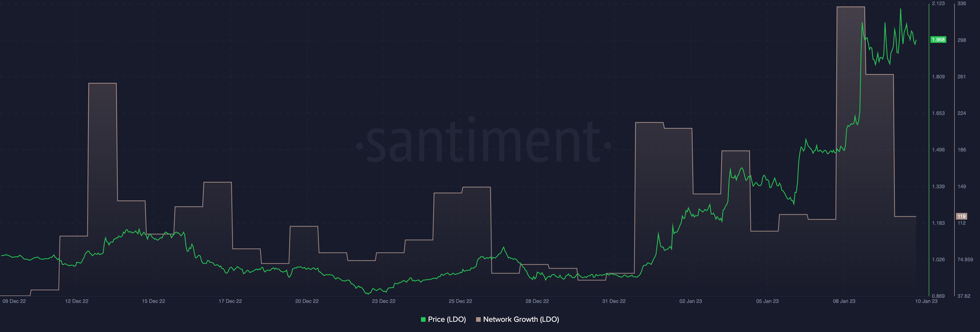Click the 0.869 price axis value
980x332 pixels.
coord(938,296)
